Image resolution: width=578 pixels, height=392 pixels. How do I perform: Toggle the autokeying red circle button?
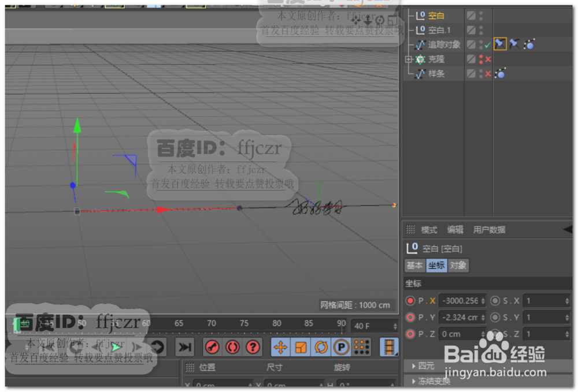click(x=232, y=347)
